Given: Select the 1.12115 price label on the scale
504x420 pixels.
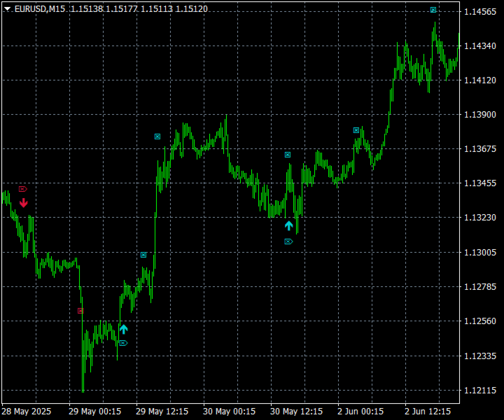Looking at the screenshot, I should point(480,390).
